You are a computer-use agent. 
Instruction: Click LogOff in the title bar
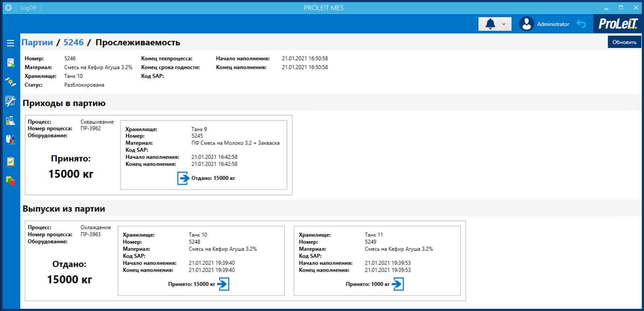pyautogui.click(x=28, y=8)
